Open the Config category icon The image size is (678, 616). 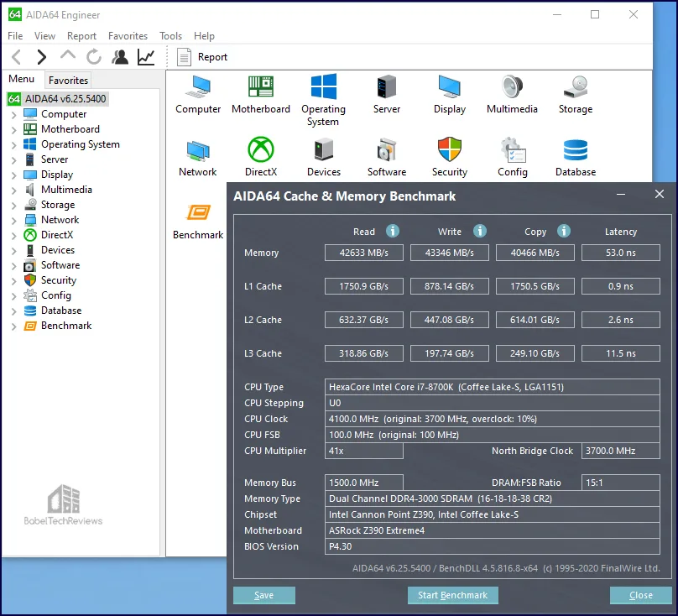pos(513,157)
